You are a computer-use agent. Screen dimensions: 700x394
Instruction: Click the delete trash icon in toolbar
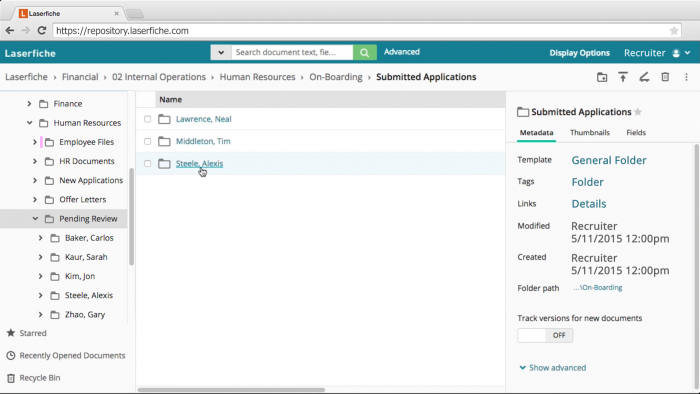(665, 77)
